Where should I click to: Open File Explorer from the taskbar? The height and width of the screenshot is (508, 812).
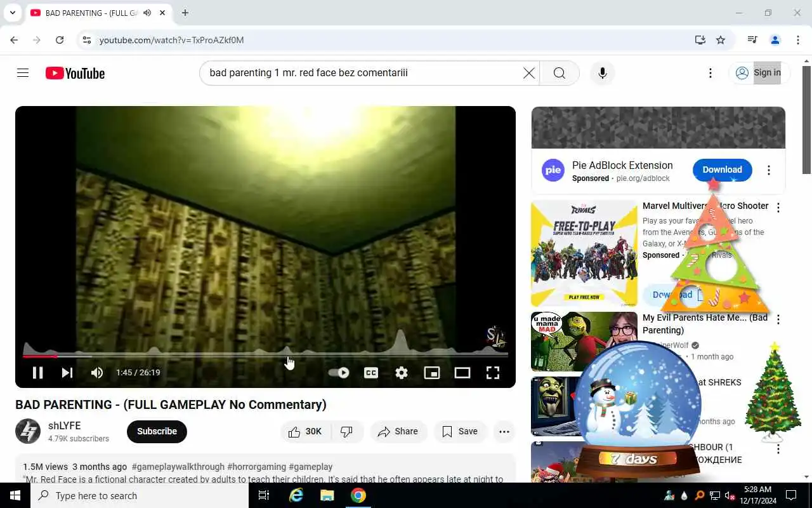pos(327,495)
